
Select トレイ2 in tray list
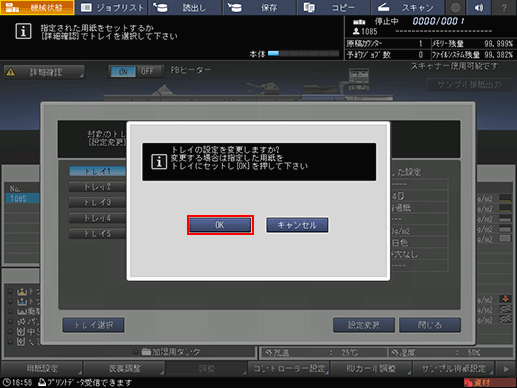coord(97,187)
